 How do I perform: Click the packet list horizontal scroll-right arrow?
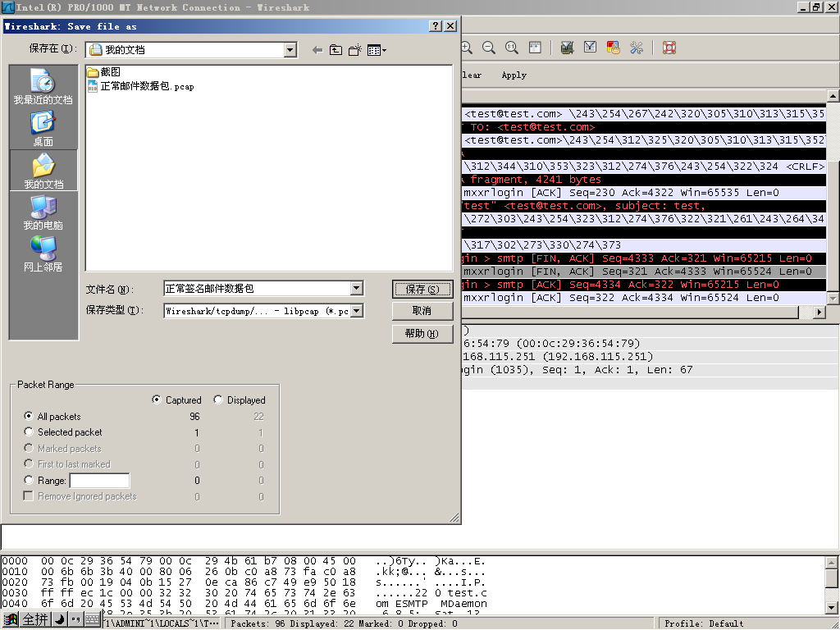pyautogui.click(x=819, y=312)
